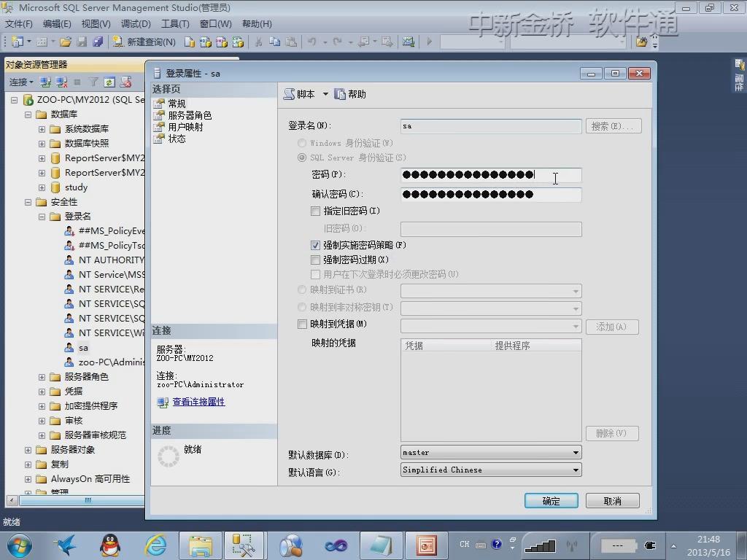Click the Paste clipboard icon
Screen dimensions: 747x560
pos(291,42)
